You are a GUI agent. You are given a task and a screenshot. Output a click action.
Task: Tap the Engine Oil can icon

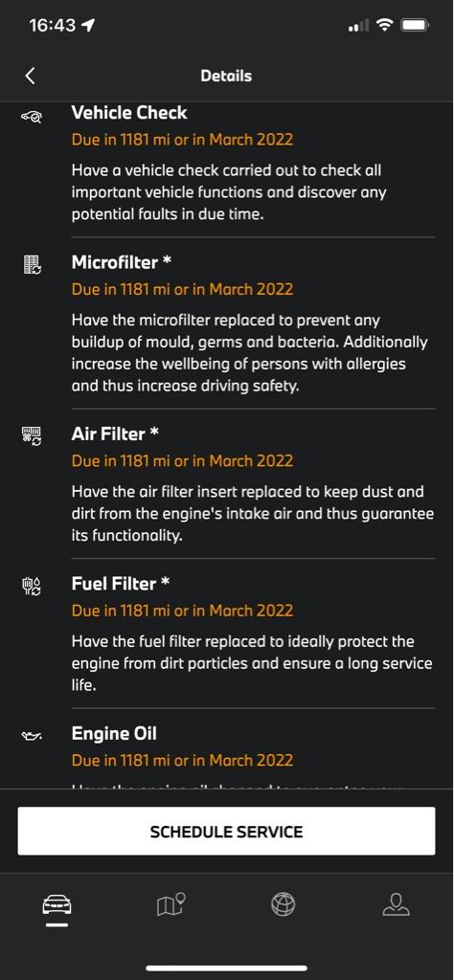pos(32,736)
